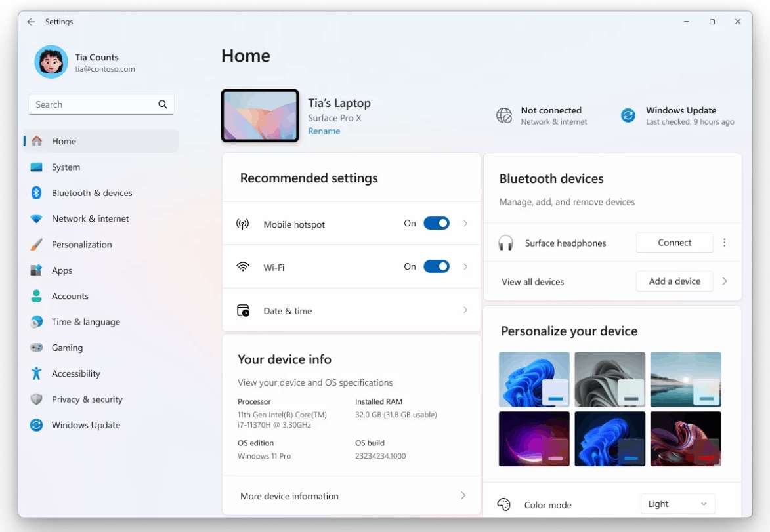The image size is (770, 532).
Task: Go to Network & internet settings
Action: coord(90,219)
